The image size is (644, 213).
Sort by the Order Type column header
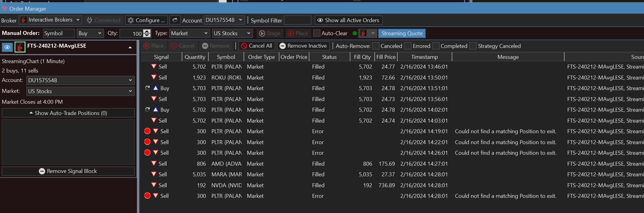(x=261, y=57)
